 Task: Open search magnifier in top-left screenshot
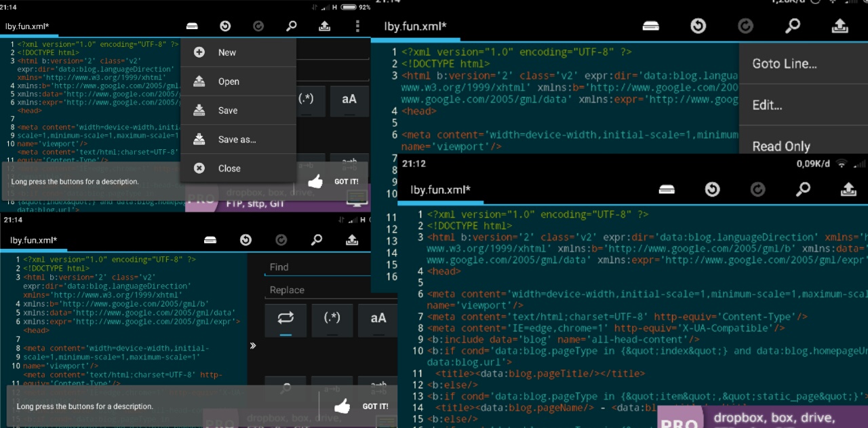291,26
